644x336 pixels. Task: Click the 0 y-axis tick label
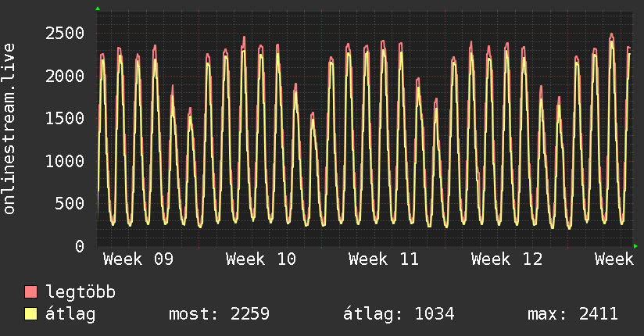[x=79, y=246]
